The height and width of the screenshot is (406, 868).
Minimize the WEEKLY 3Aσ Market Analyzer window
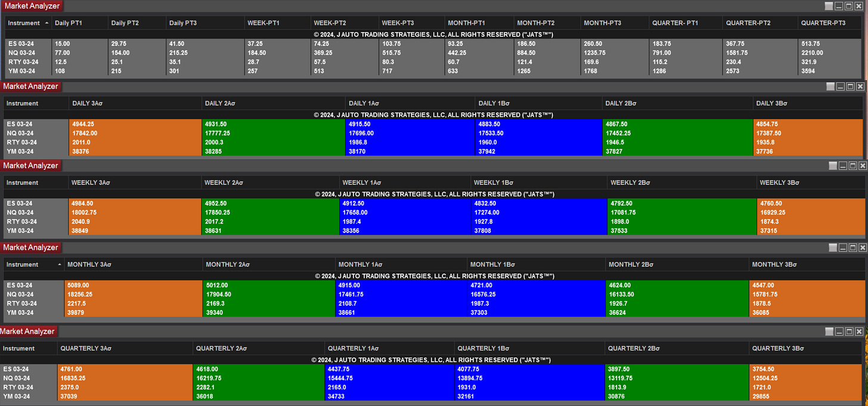coord(842,166)
